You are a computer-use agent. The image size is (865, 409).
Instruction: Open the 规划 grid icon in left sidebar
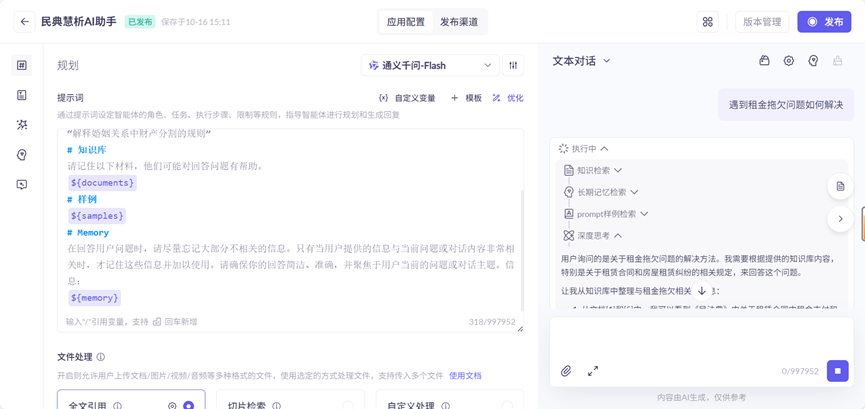tap(22, 65)
